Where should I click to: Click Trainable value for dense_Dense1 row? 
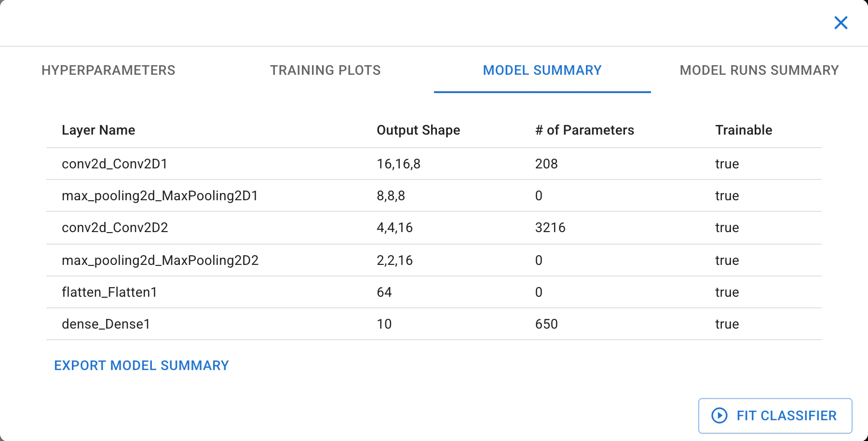(727, 324)
